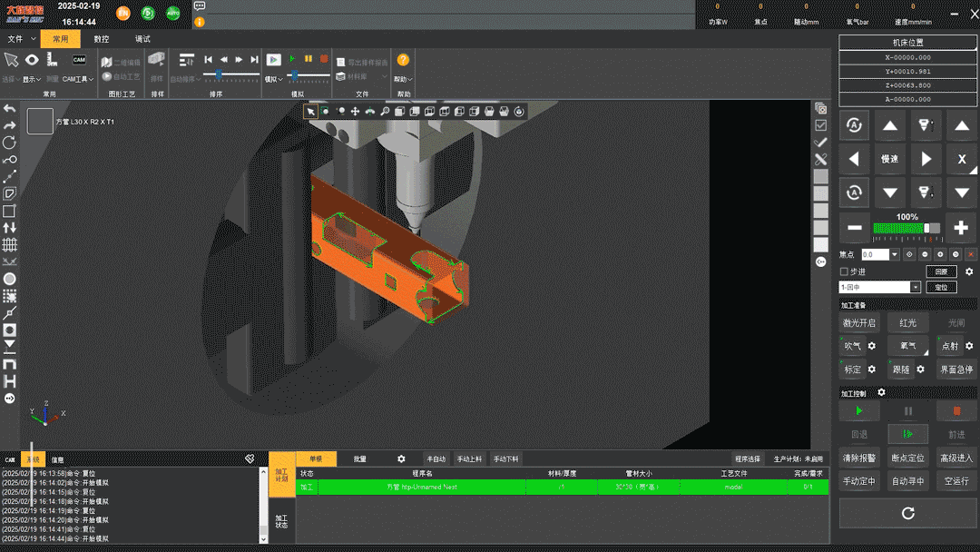Switch to the 数控 ribbon tab
980x552 pixels.
[x=102, y=39]
